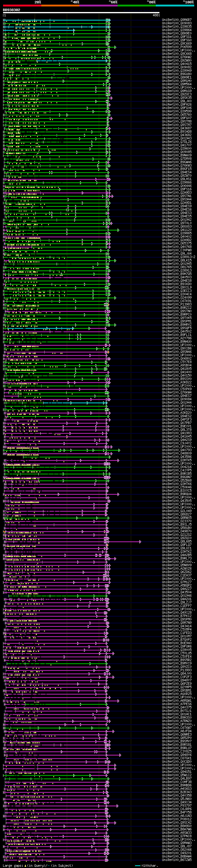This screenshot has height=868, width=197.
Task: Select the UniRef100_B9GU80 label
Action: (x=177, y=74)
